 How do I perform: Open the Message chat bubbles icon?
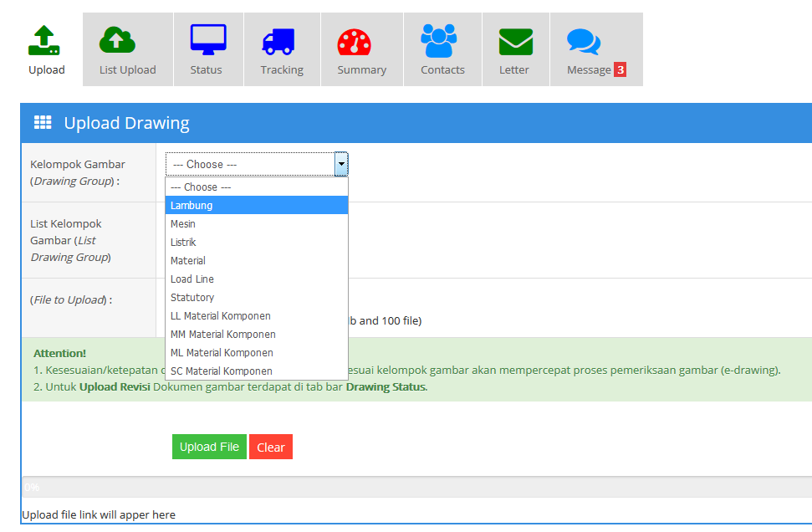[x=583, y=42]
